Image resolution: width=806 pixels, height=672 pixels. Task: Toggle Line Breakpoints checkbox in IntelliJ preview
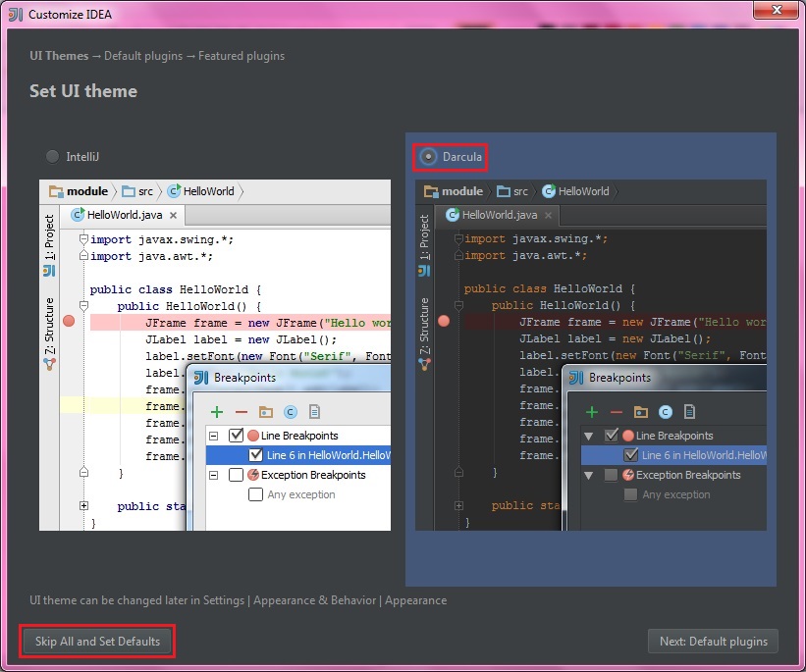pyautogui.click(x=236, y=436)
